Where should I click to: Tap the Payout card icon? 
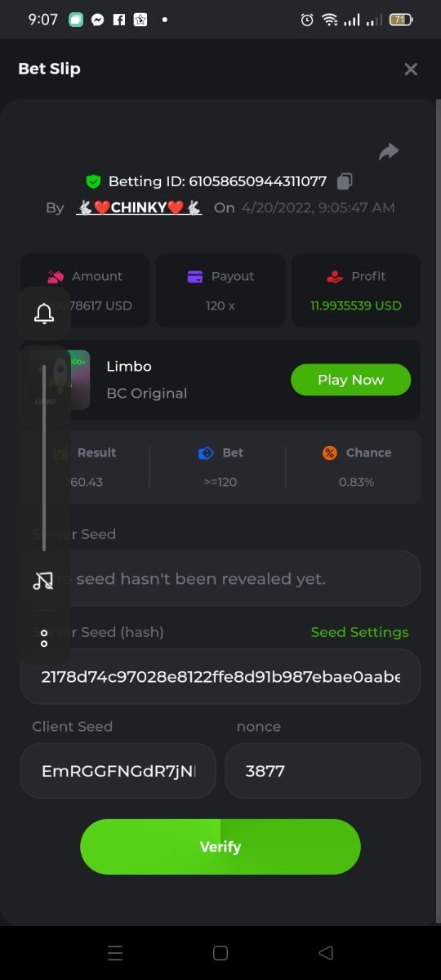pos(195,276)
